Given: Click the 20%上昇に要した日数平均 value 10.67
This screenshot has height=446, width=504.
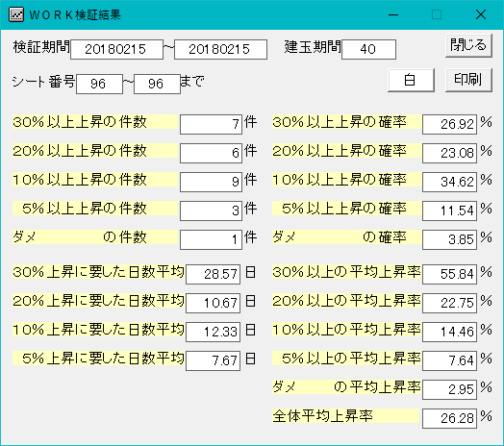Looking at the screenshot, I should tap(213, 303).
